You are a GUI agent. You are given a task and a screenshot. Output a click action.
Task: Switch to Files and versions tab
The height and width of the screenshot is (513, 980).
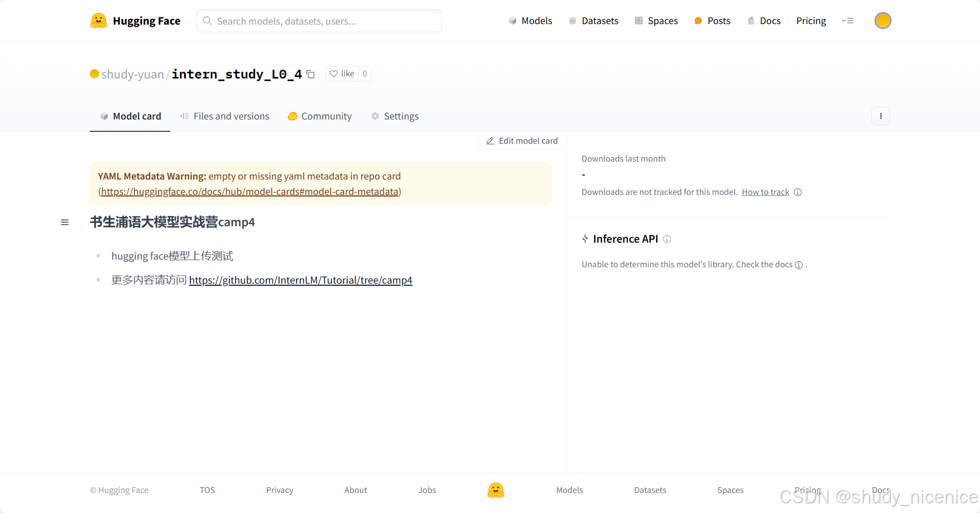click(x=225, y=116)
